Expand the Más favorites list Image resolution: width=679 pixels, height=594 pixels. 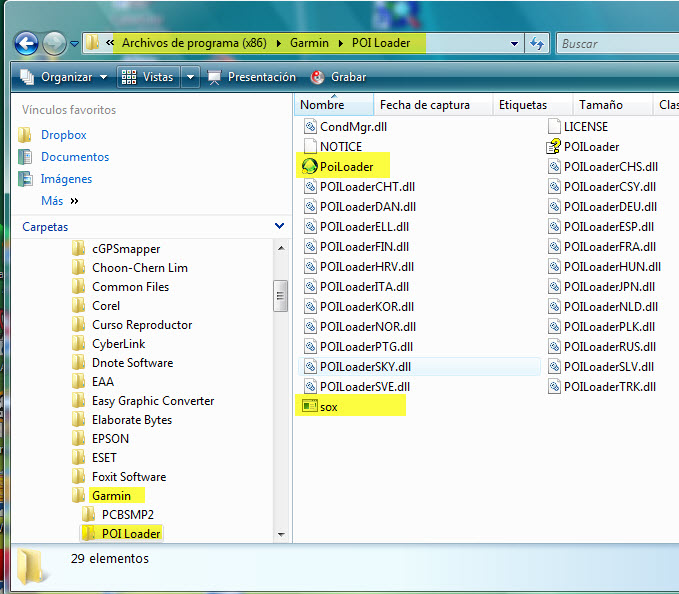tap(60, 201)
